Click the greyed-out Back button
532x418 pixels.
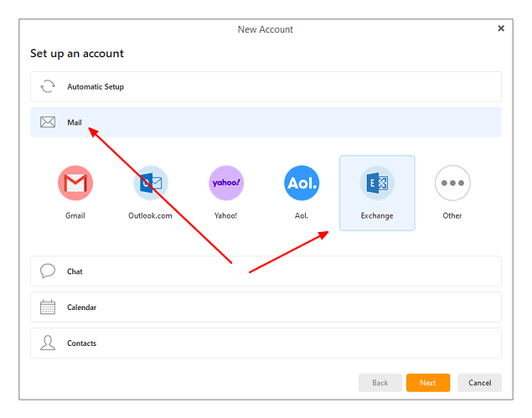click(x=380, y=383)
